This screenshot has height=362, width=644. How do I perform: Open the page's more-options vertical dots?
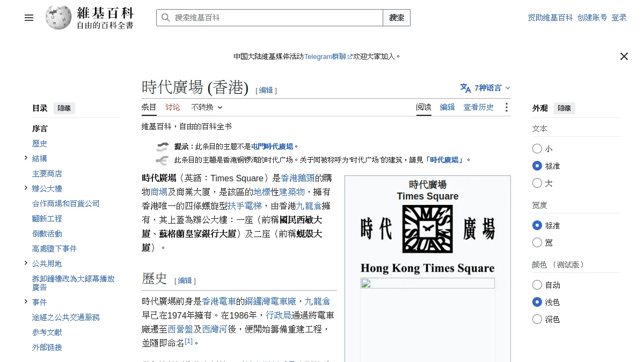(506, 107)
